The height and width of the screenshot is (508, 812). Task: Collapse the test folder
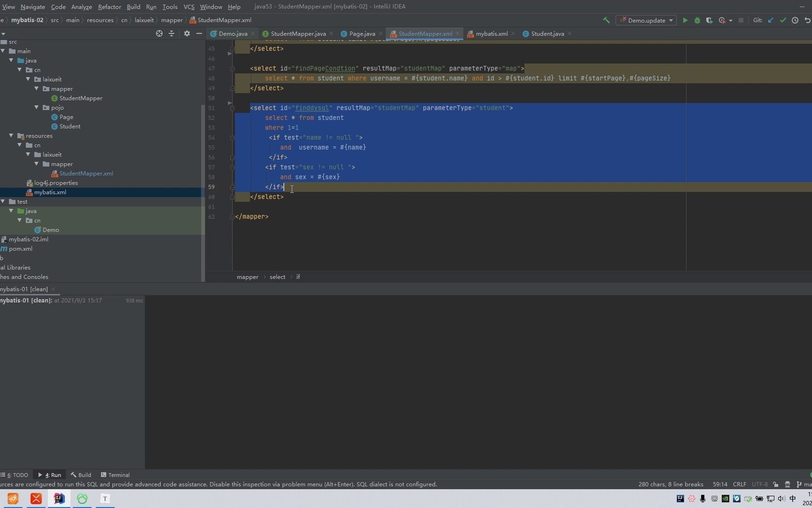tap(3, 201)
